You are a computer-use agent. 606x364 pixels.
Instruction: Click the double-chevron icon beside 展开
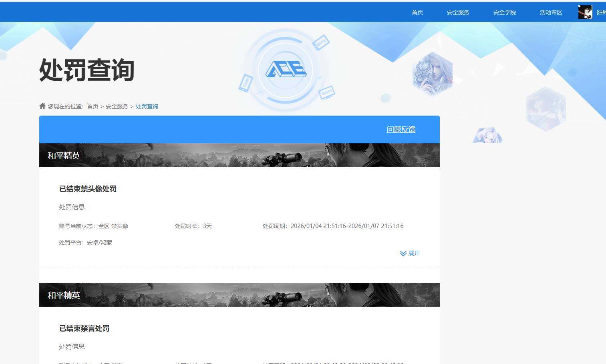point(403,253)
